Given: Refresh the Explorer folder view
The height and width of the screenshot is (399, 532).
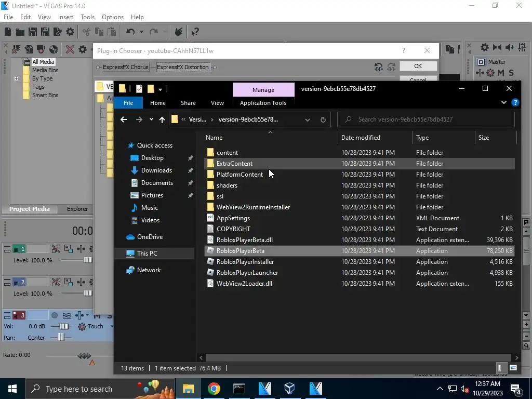Looking at the screenshot, I should point(323,119).
